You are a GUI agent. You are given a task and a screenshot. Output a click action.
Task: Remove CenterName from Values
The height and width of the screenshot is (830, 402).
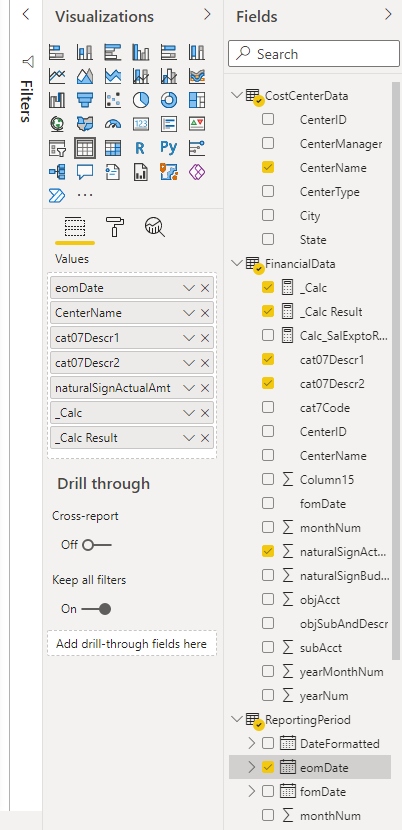pyautogui.click(x=205, y=313)
